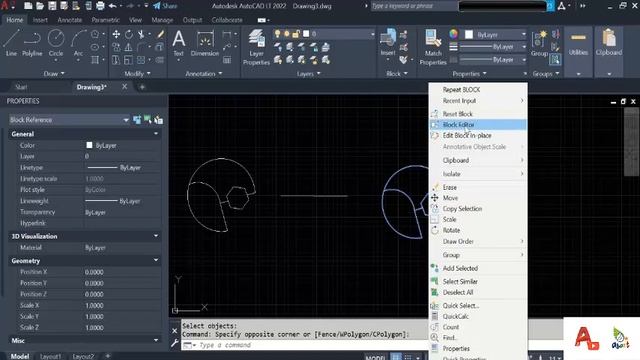Screen dimensions: 640x360
Task: Click the Open file icon in quick access toolbar
Action: [40, 6]
